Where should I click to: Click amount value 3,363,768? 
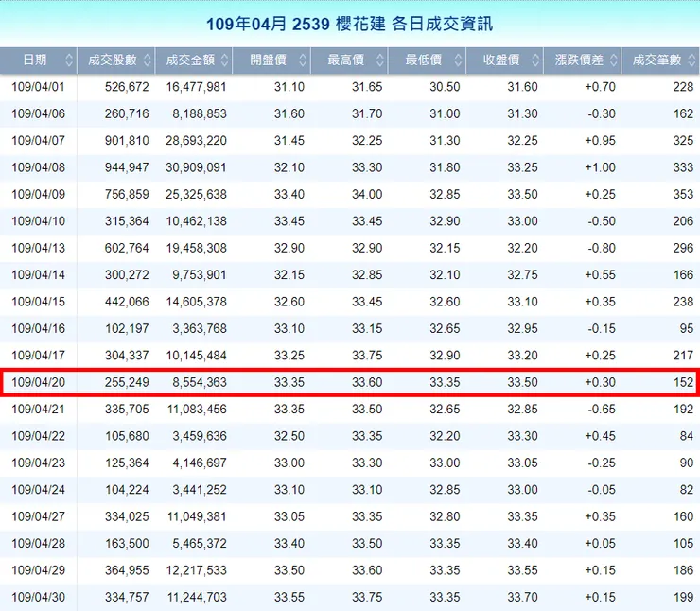pyautogui.click(x=200, y=328)
